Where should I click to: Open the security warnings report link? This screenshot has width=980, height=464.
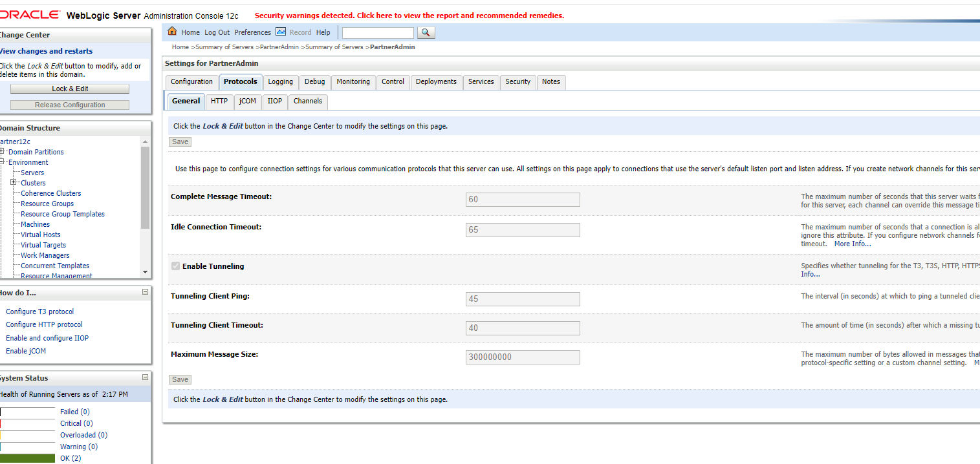click(x=409, y=16)
